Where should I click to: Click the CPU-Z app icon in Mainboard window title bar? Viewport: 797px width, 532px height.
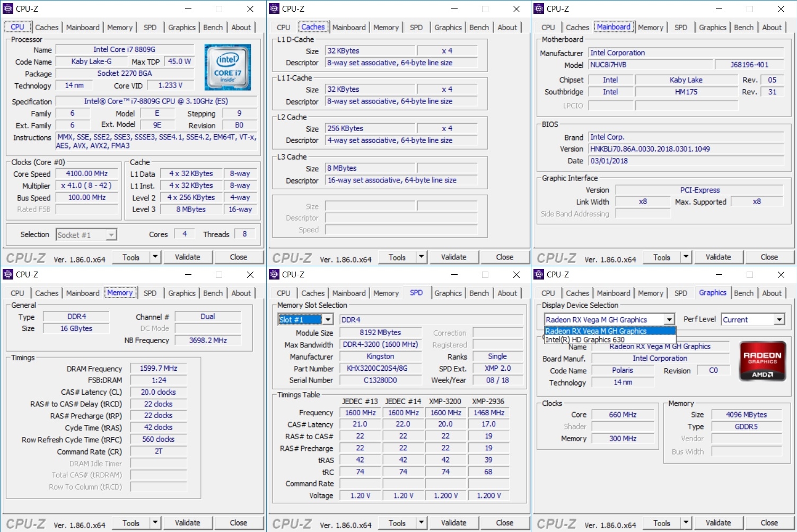tap(539, 8)
